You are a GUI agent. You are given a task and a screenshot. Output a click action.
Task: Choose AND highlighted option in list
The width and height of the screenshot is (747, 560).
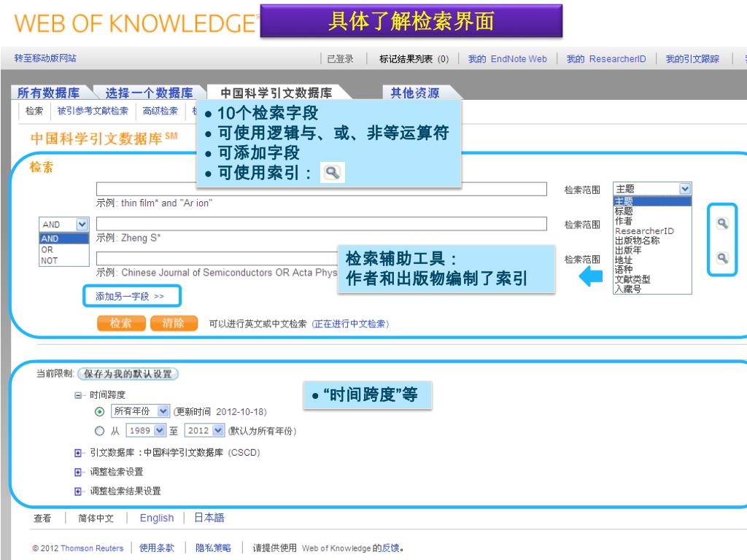pos(64,238)
